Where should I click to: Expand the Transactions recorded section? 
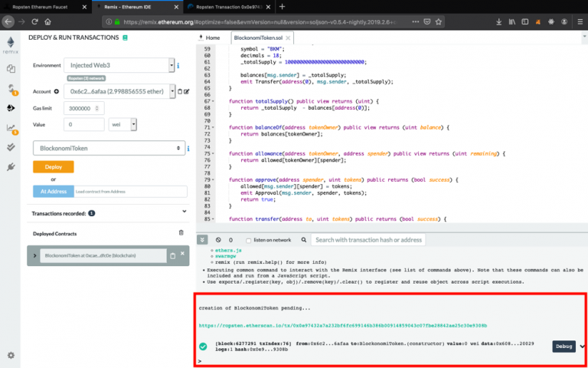184,212
